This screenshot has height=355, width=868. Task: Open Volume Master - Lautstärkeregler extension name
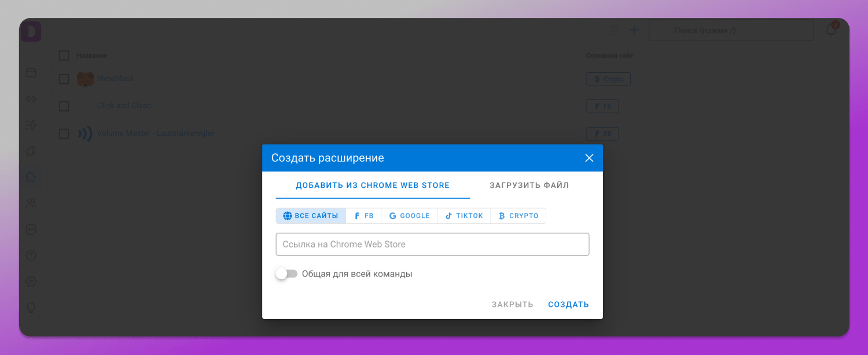pos(156,133)
